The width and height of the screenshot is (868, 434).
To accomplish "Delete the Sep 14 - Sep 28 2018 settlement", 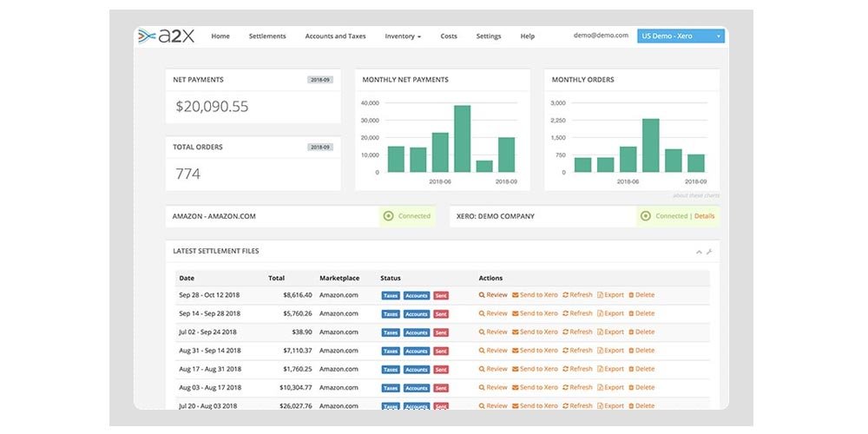I will pyautogui.click(x=641, y=313).
